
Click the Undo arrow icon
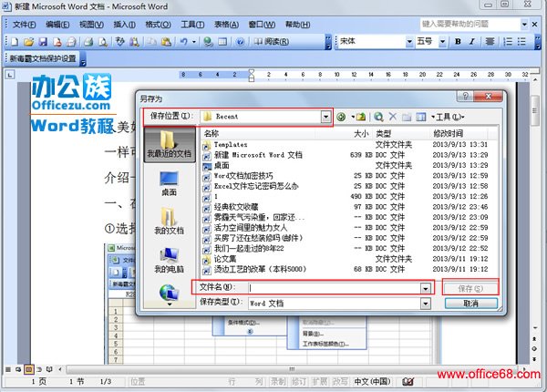[184, 42]
